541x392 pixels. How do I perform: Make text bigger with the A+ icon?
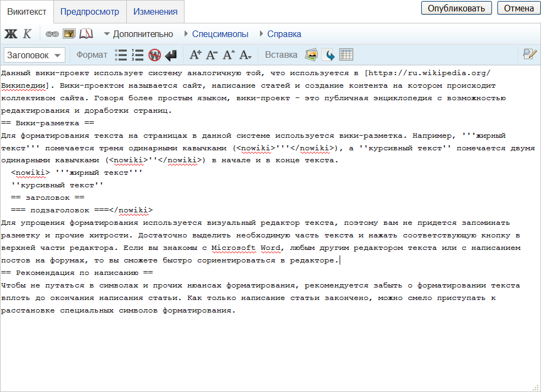(195, 55)
